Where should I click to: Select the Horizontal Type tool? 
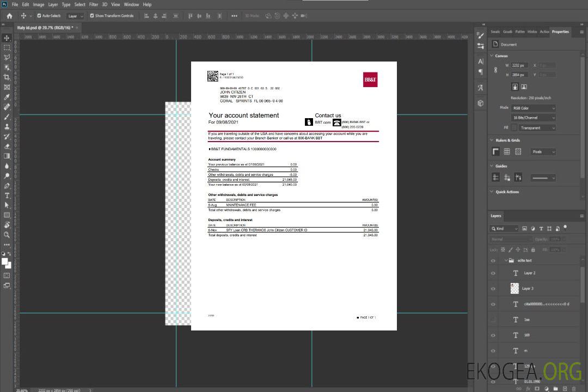tap(7, 195)
